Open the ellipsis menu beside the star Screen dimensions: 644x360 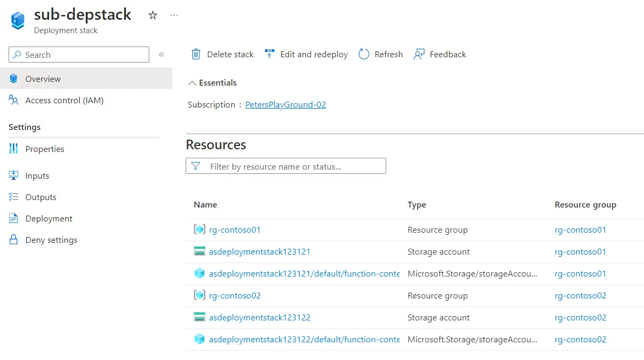tap(173, 16)
